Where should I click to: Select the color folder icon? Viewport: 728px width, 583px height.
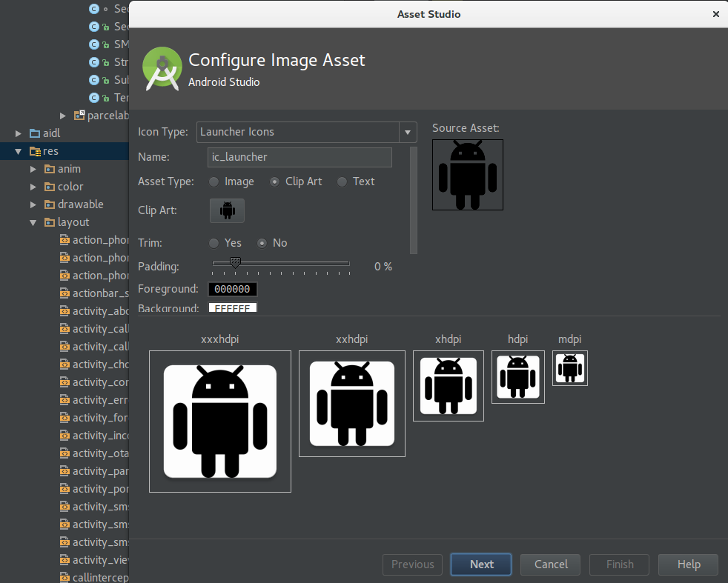50,187
